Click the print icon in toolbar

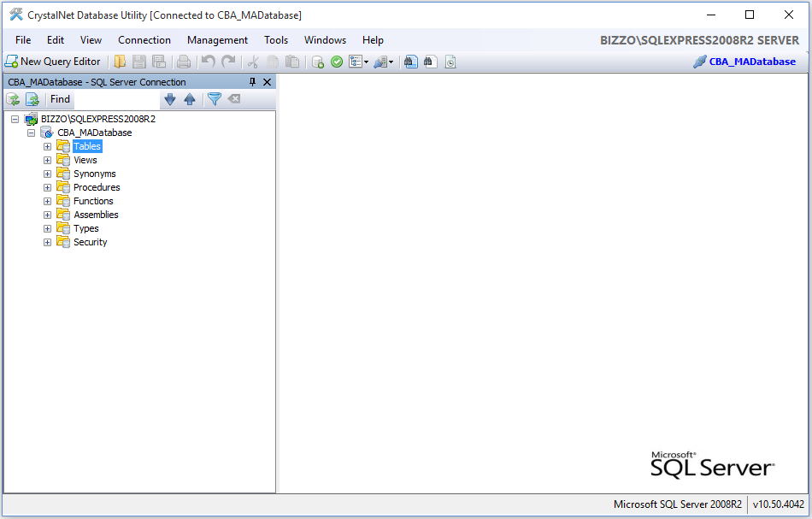click(184, 62)
